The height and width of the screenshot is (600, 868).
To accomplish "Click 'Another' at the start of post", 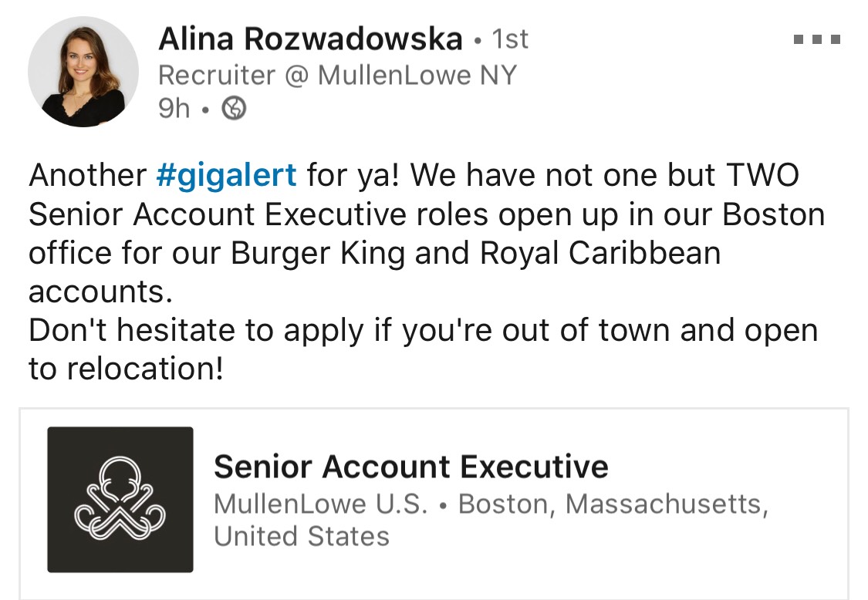I will 87,176.
